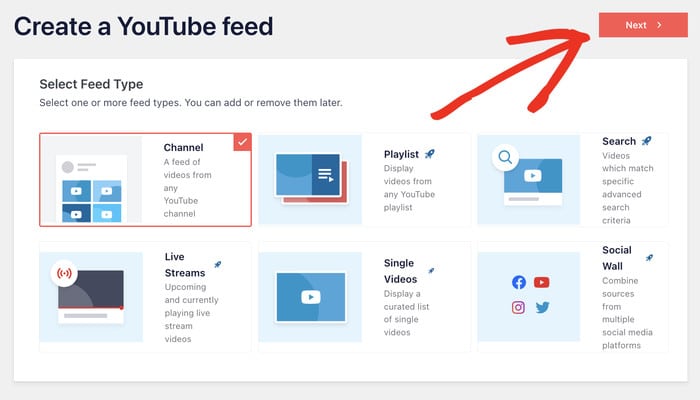Click the Create a YouTube feed title

point(143,26)
